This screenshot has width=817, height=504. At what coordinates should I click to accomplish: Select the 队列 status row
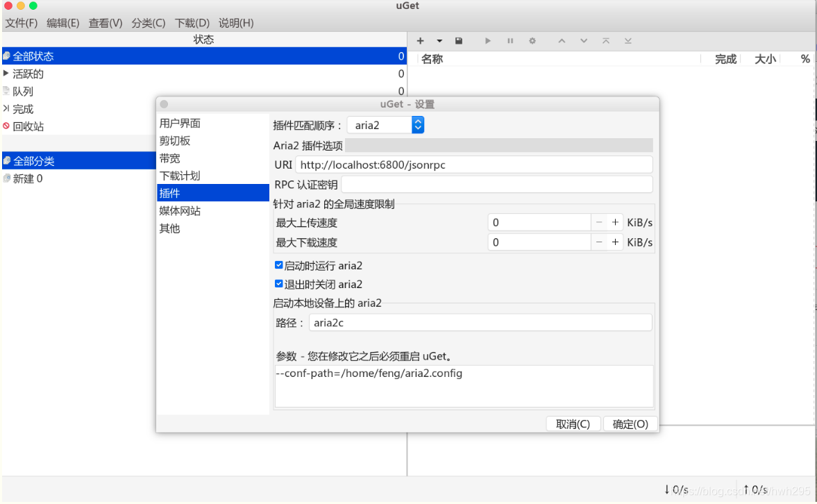point(203,91)
